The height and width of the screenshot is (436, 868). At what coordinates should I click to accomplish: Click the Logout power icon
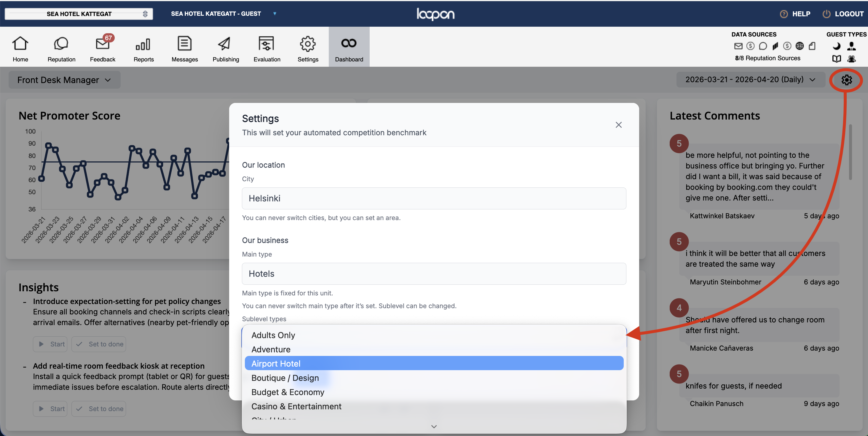tap(826, 14)
